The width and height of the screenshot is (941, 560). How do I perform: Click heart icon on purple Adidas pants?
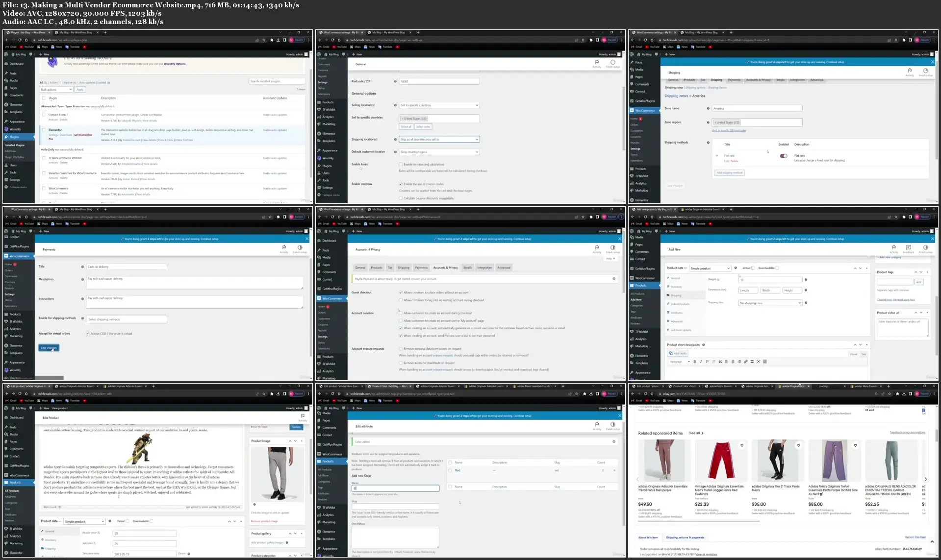[855, 445]
